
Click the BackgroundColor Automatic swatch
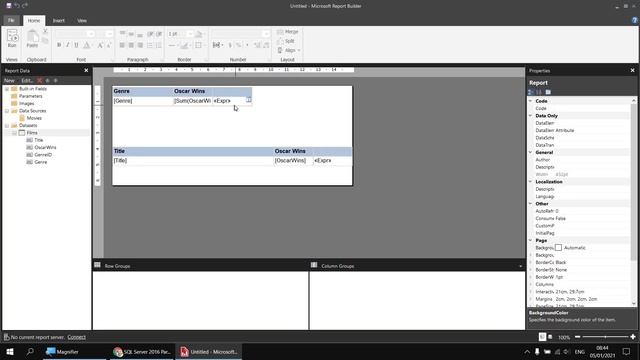pos(558,248)
